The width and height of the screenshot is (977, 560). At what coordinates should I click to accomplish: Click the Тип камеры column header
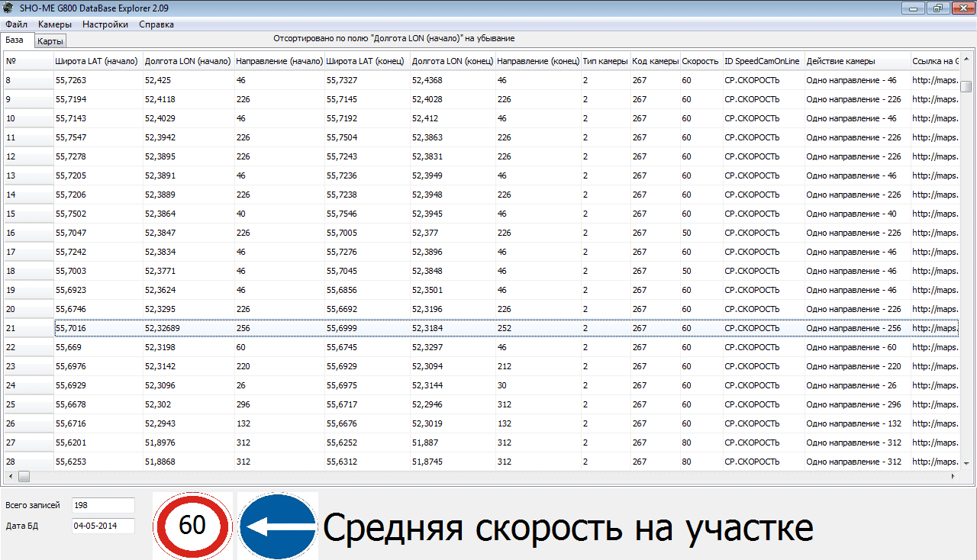605,61
